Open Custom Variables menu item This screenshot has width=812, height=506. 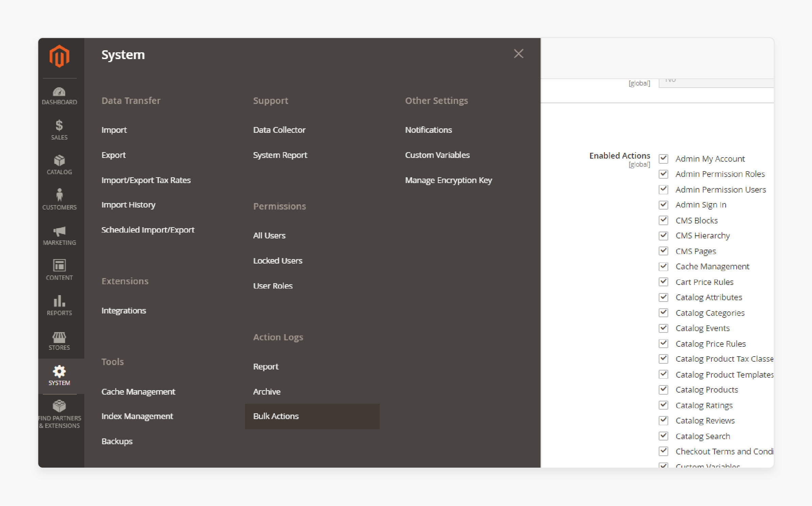437,155
